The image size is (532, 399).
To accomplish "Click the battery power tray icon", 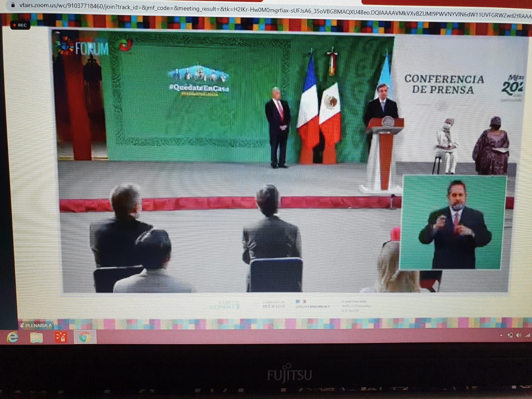I will click(x=510, y=335).
